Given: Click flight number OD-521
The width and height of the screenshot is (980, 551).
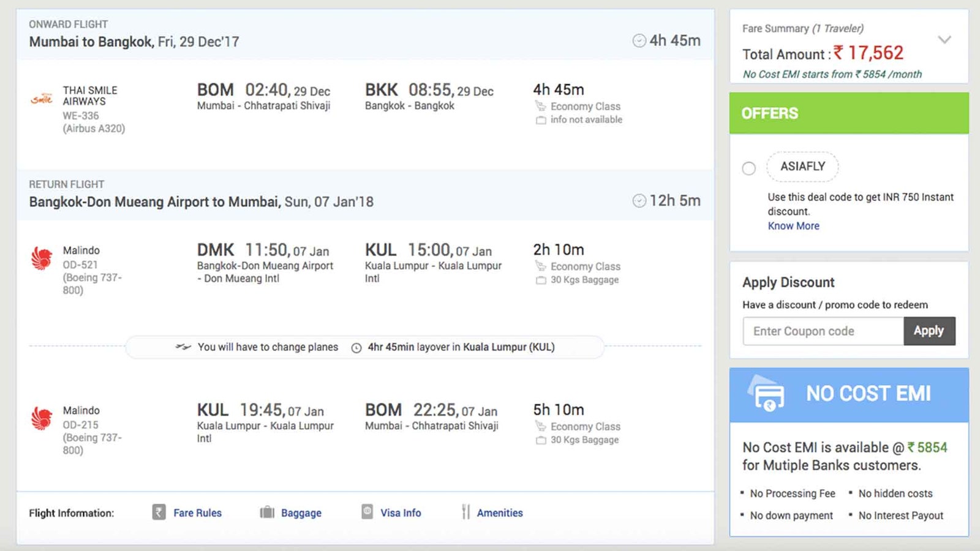Looking at the screenshot, I should click(80, 264).
